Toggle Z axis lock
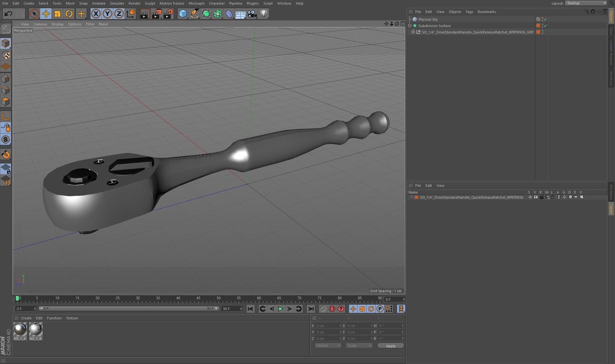The width and height of the screenshot is (615, 364). (x=119, y=14)
